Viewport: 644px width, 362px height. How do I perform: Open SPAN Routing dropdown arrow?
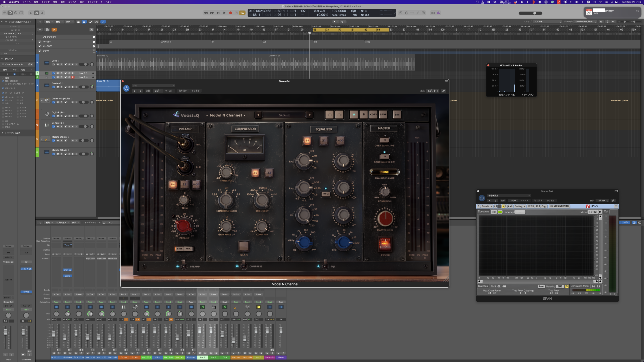tap(524, 206)
